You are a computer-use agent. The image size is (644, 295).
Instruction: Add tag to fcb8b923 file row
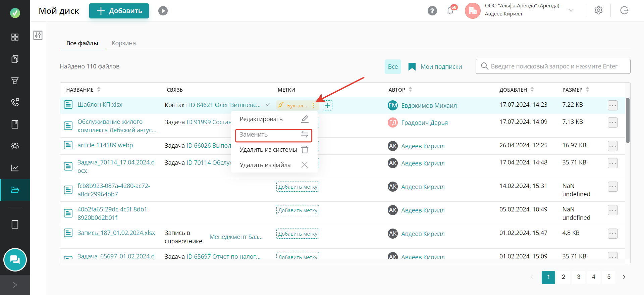tap(298, 187)
